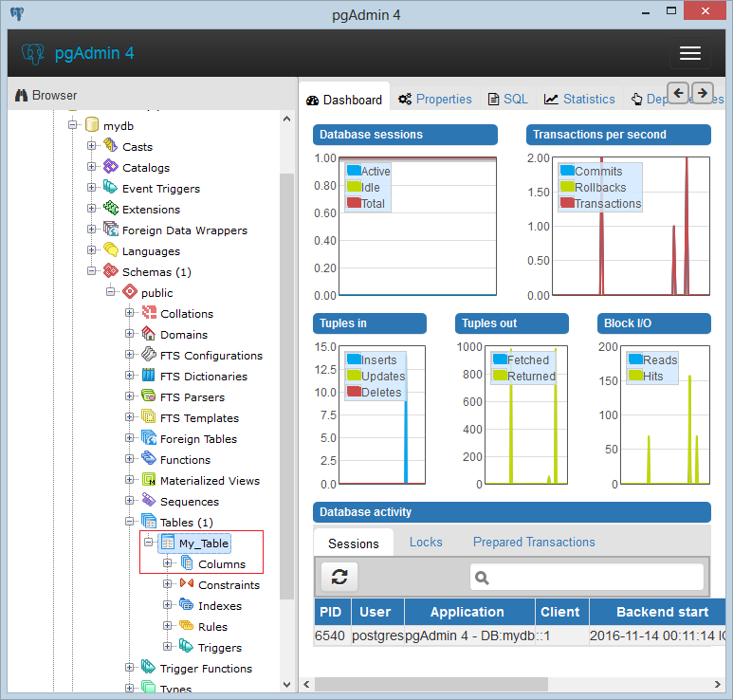This screenshot has width=733, height=700.
Task: Click the pgAdmin 4 logo link
Action: coord(78,53)
